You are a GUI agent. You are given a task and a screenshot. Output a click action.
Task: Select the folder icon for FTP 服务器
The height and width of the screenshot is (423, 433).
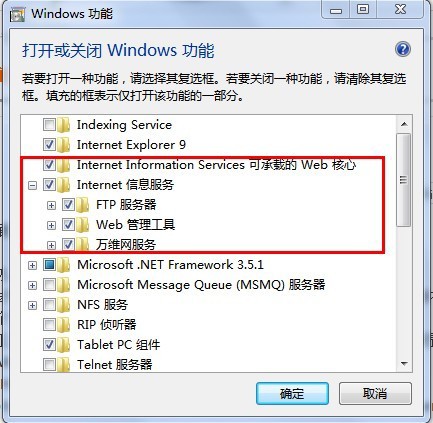82,205
